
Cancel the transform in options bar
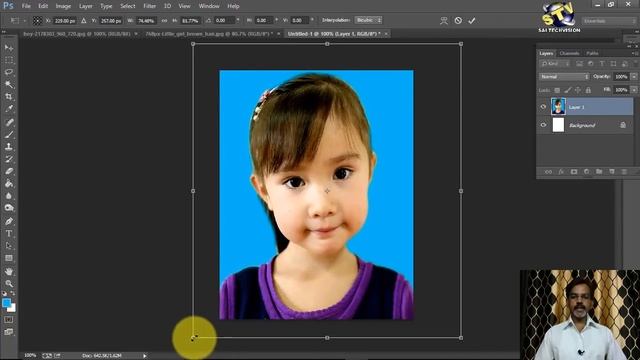coord(458,20)
